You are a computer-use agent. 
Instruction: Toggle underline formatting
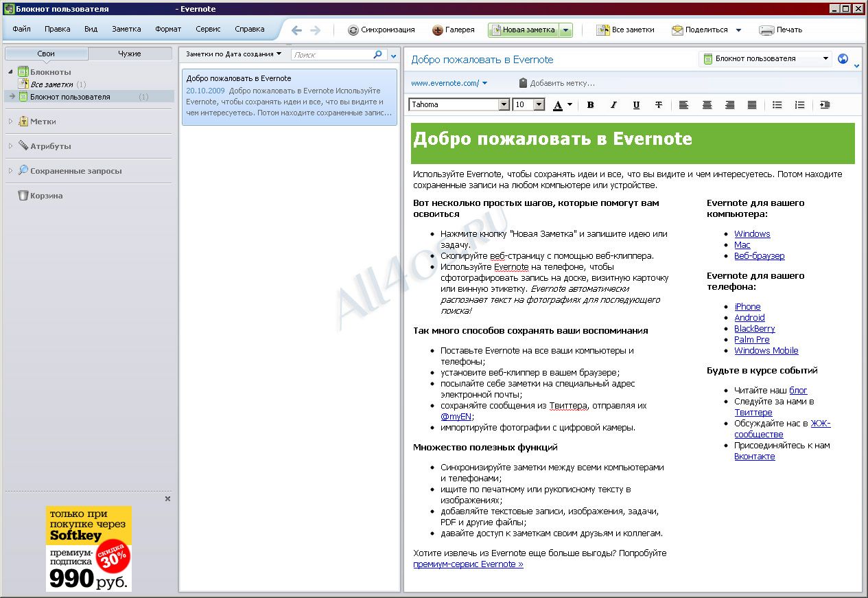(636, 105)
